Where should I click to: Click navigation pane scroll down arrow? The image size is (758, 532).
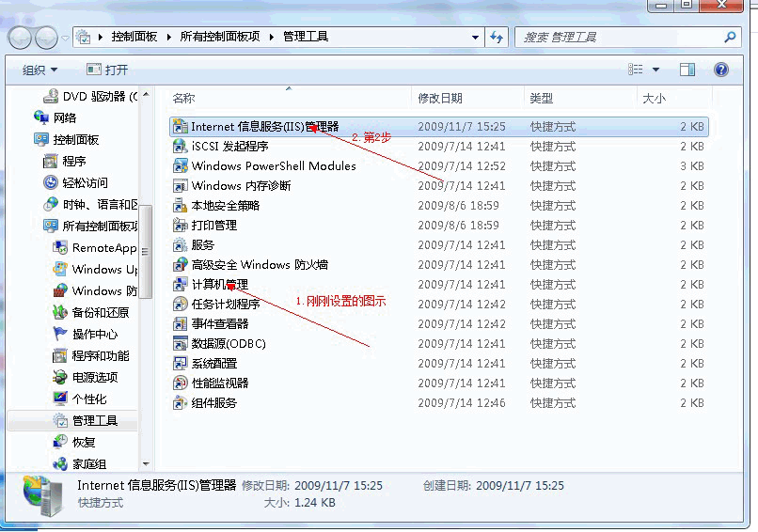pos(146,464)
